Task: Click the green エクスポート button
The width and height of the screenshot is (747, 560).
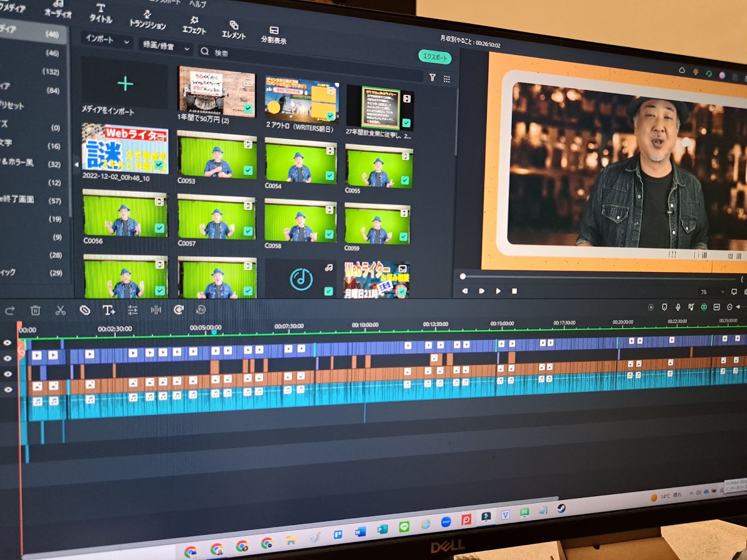Action: point(435,57)
